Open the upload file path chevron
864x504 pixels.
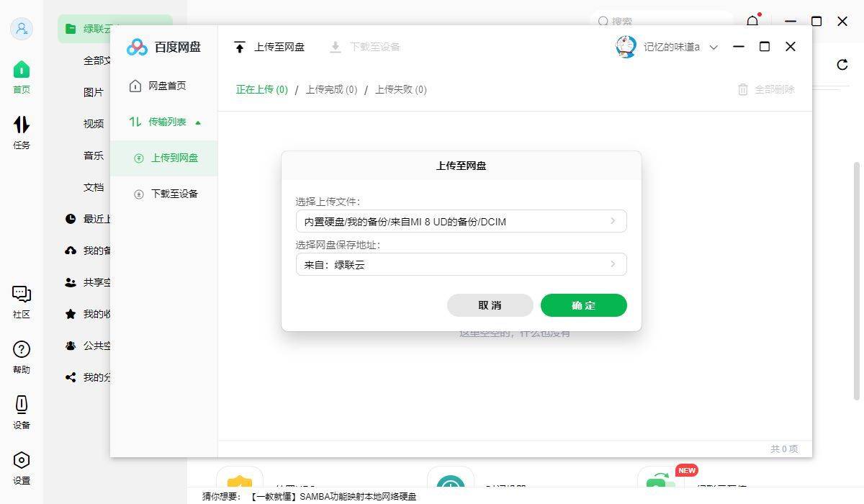coord(613,221)
